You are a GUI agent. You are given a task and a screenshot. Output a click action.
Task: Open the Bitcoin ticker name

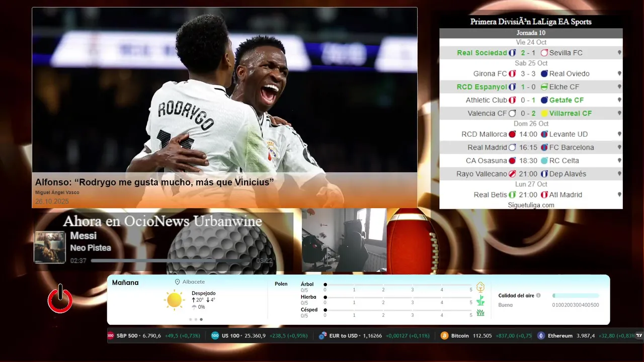460,335
